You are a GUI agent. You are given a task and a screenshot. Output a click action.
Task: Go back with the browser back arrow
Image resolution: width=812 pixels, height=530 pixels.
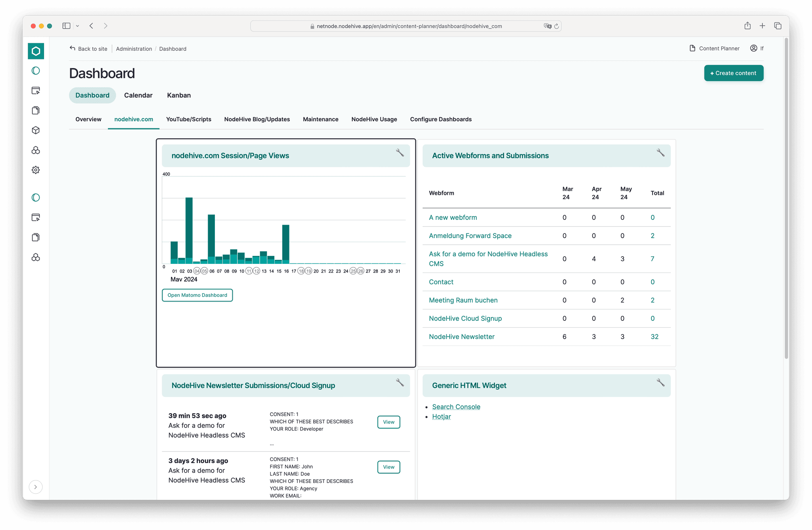point(91,26)
